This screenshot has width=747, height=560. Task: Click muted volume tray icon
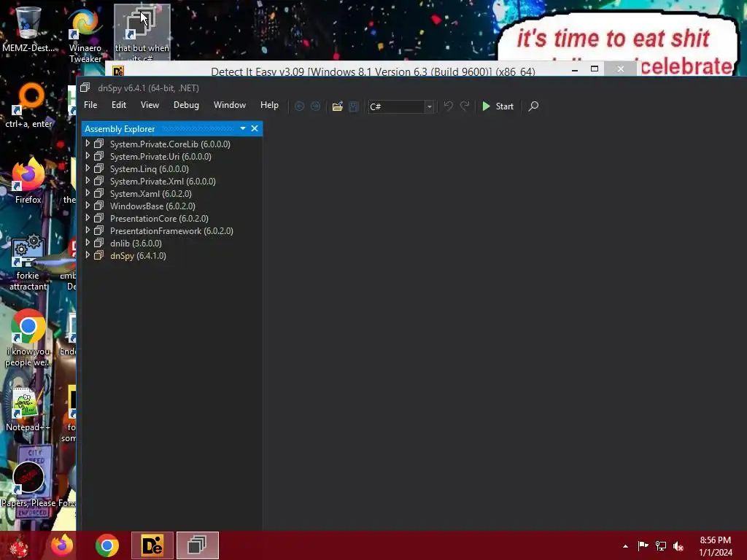[678, 545]
